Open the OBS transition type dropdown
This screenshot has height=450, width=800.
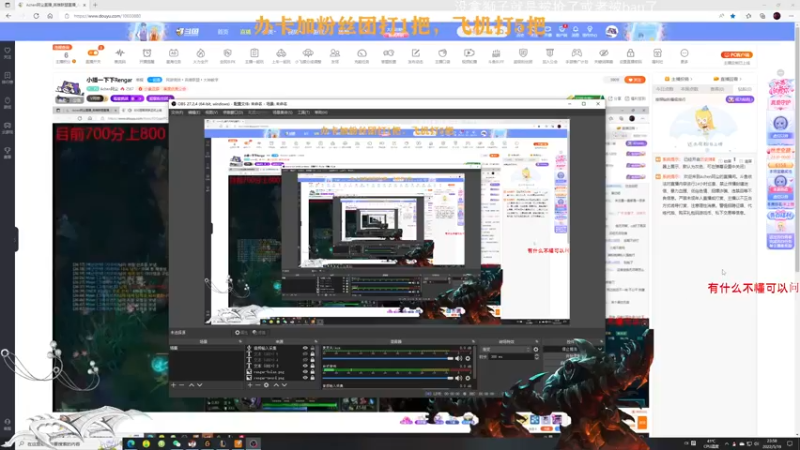506,349
